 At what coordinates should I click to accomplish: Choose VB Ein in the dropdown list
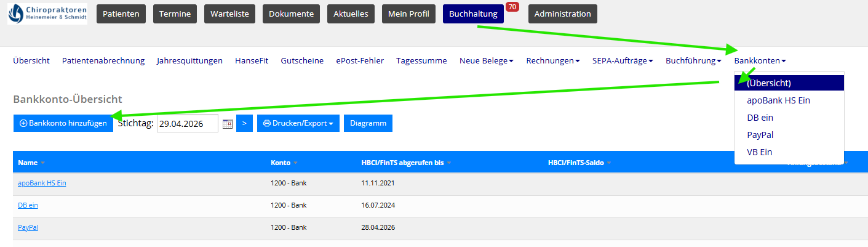759,152
